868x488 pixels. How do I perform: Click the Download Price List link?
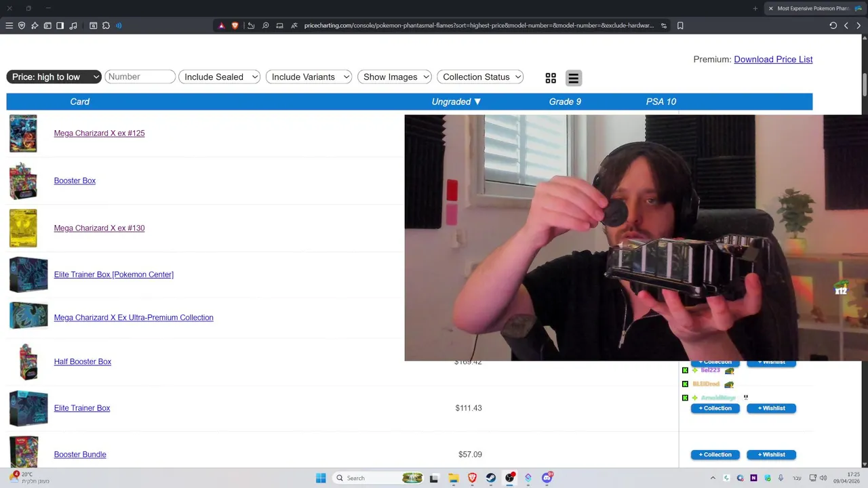click(x=773, y=59)
